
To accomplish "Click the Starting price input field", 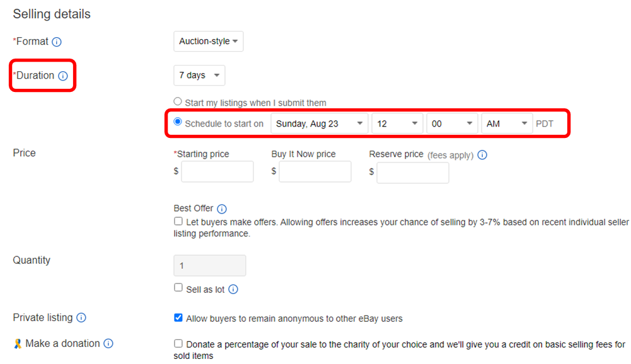I will (217, 172).
